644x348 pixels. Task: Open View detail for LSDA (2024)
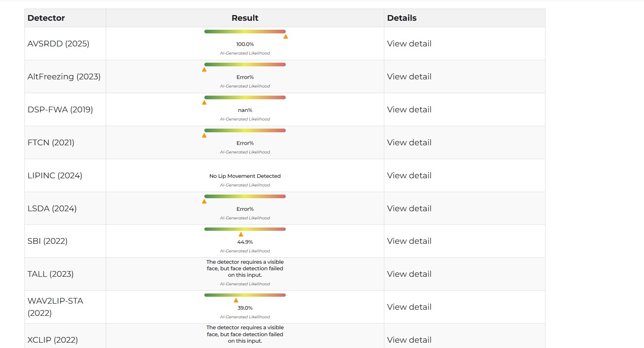[x=409, y=208]
